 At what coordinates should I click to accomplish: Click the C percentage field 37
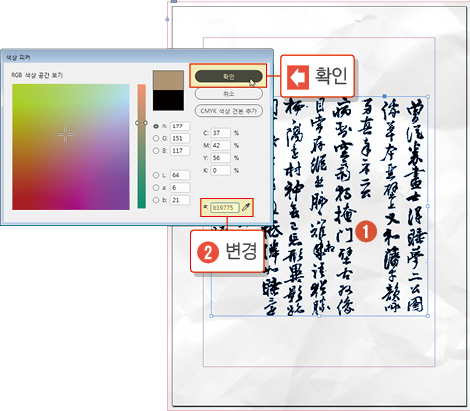coord(221,133)
